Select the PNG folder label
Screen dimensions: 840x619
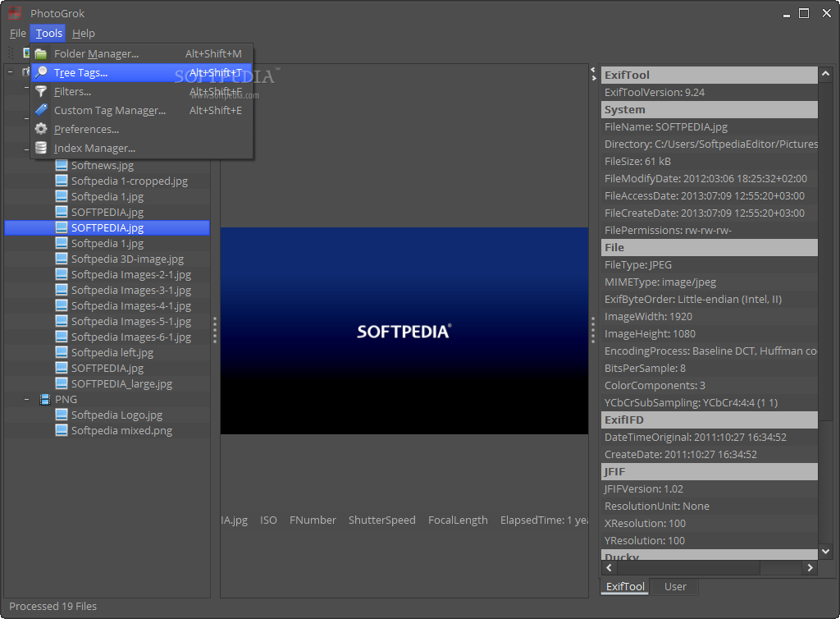pos(66,400)
